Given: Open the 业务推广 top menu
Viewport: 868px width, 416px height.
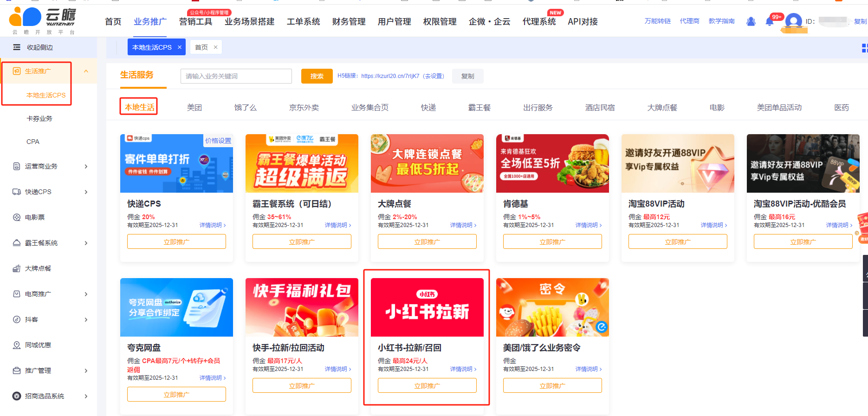Looking at the screenshot, I should 150,22.
